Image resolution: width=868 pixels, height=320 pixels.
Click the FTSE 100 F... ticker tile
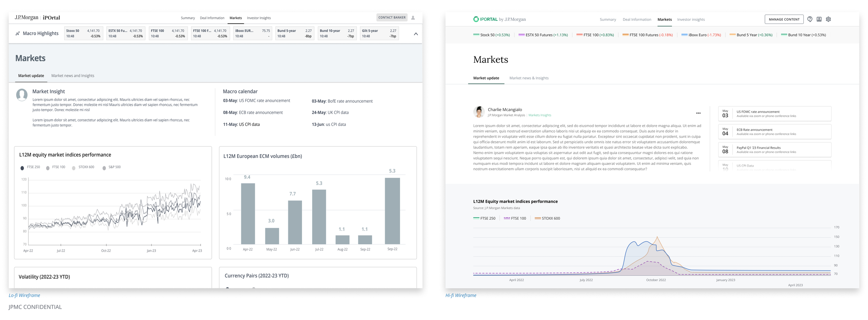tap(210, 33)
